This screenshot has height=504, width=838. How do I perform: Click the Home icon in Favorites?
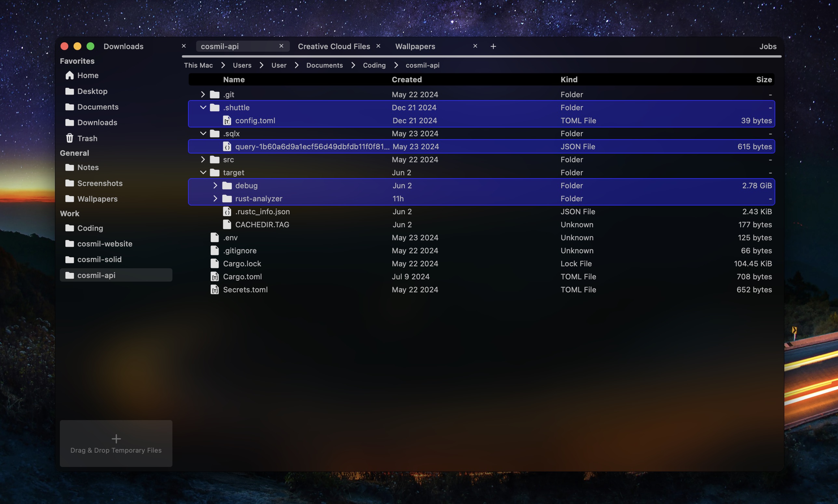pyautogui.click(x=70, y=75)
